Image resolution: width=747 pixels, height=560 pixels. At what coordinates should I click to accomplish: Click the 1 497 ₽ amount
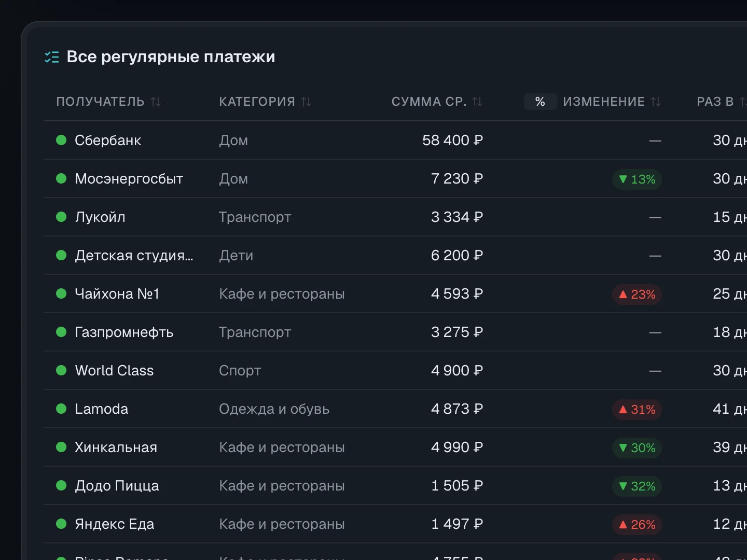457,524
